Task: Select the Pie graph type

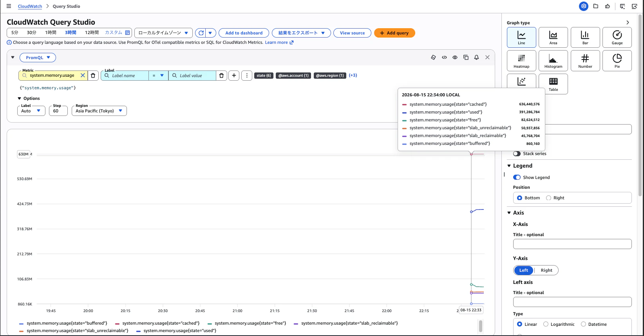Action: pyautogui.click(x=617, y=61)
